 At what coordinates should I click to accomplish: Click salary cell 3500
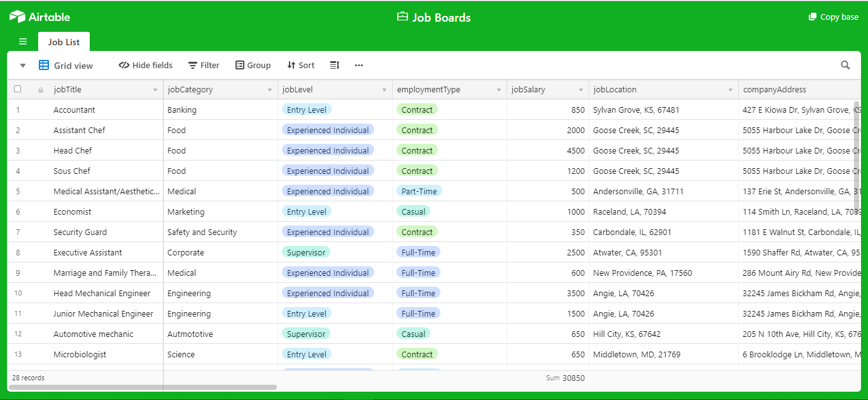point(548,293)
